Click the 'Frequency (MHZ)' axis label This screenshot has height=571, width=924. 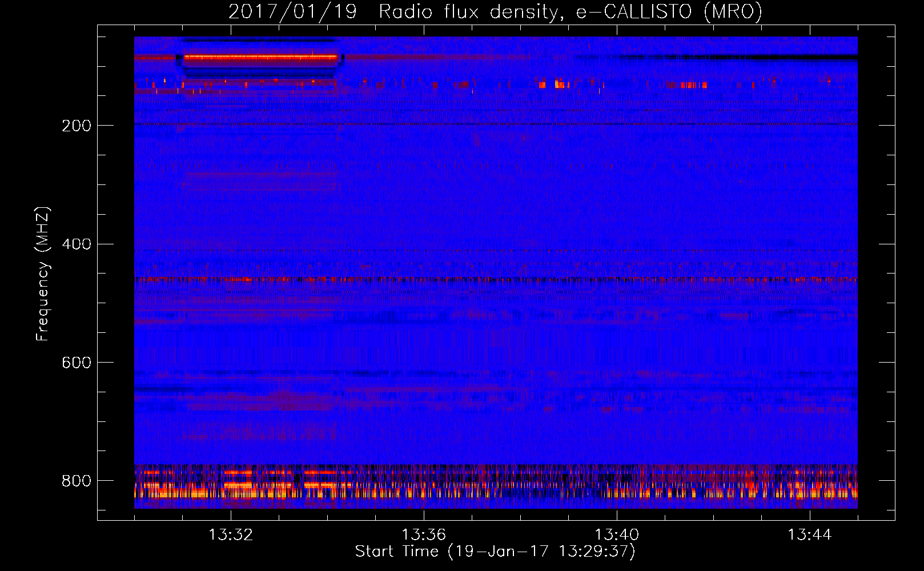click(x=42, y=274)
